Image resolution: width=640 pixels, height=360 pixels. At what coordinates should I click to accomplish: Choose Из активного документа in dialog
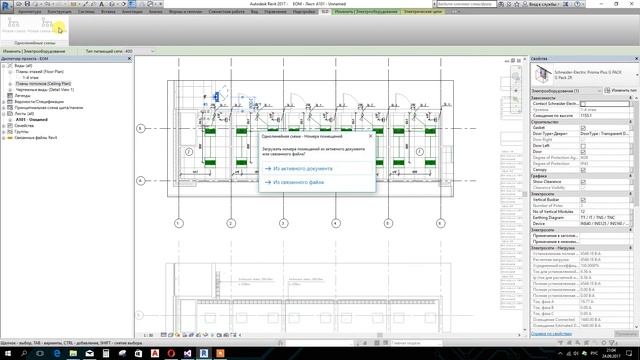pos(316,169)
